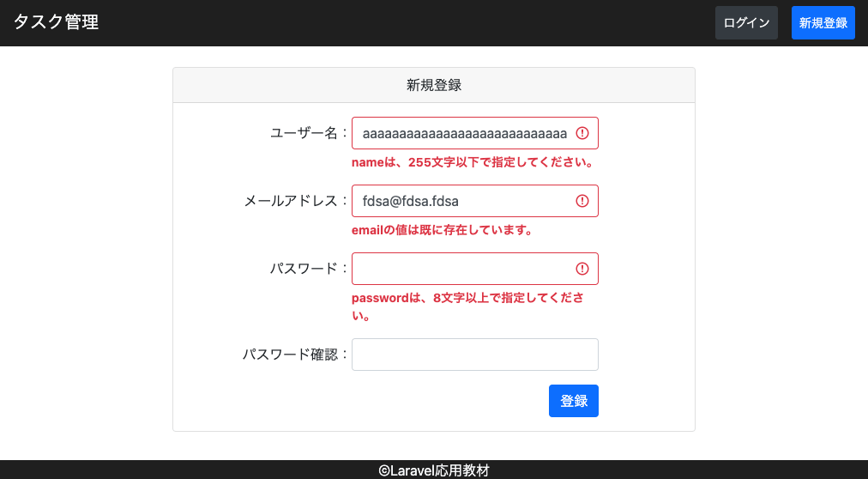Click the error icon in ユーザー名 field

(582, 133)
